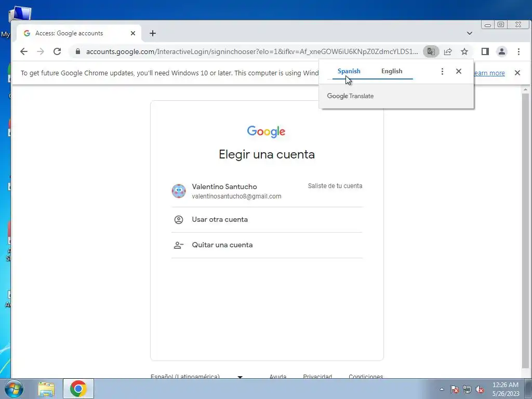The width and height of the screenshot is (532, 399).
Task: Select the English tab in Translate popup
Action: coord(392,71)
